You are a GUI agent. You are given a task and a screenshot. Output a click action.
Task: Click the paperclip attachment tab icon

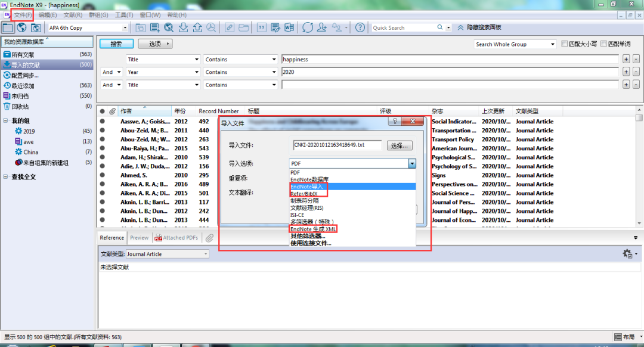[x=209, y=238]
